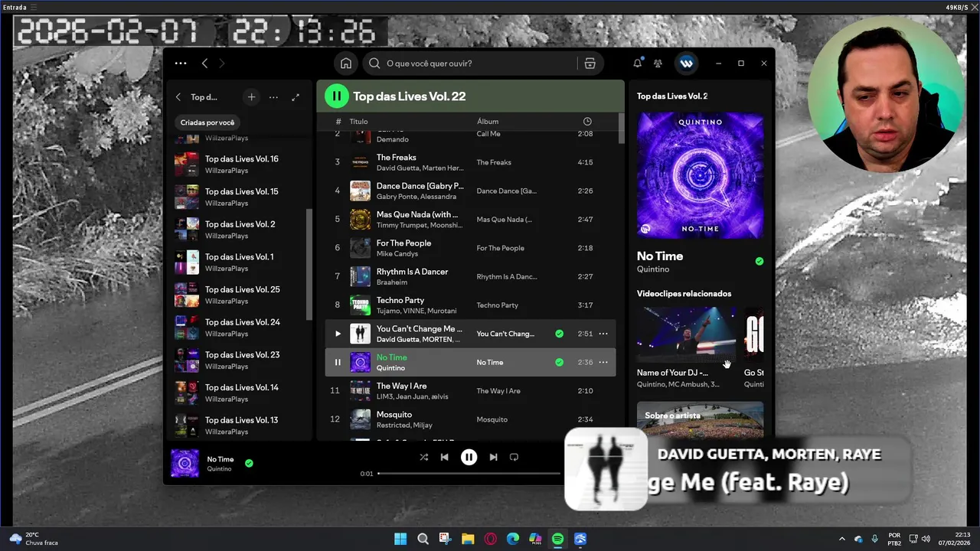Screen dimensions: 980x551
Task: Open No Time album cover in side panel
Action: [x=701, y=176]
